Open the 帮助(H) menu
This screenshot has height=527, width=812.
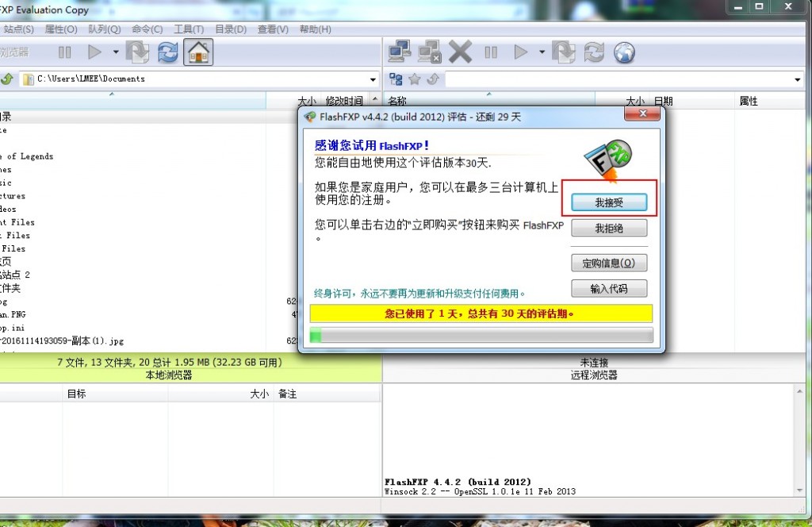(x=316, y=29)
